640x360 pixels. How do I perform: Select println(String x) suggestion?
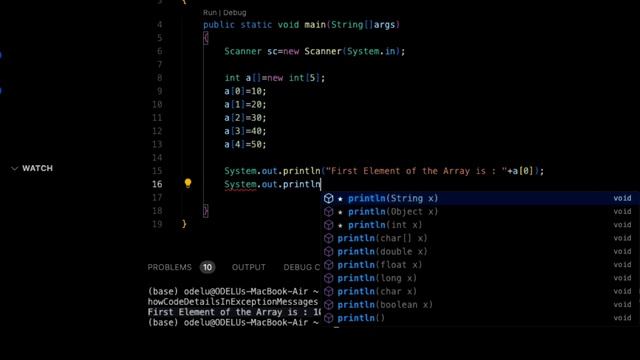(480, 198)
